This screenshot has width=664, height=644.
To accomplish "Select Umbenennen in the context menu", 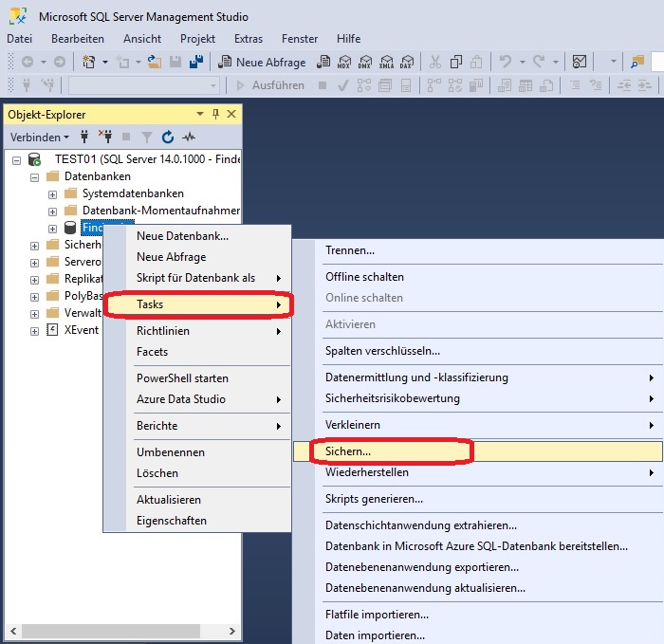I will pyautogui.click(x=197, y=452).
